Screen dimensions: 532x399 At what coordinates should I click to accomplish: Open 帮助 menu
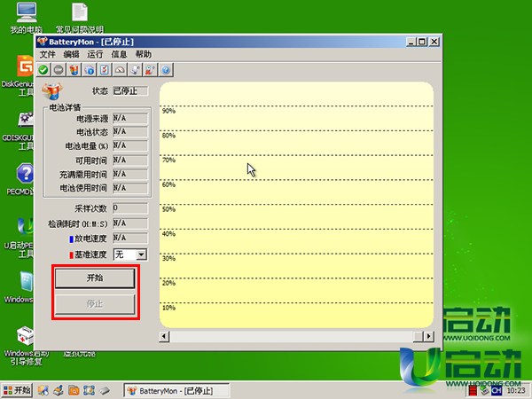(x=143, y=54)
